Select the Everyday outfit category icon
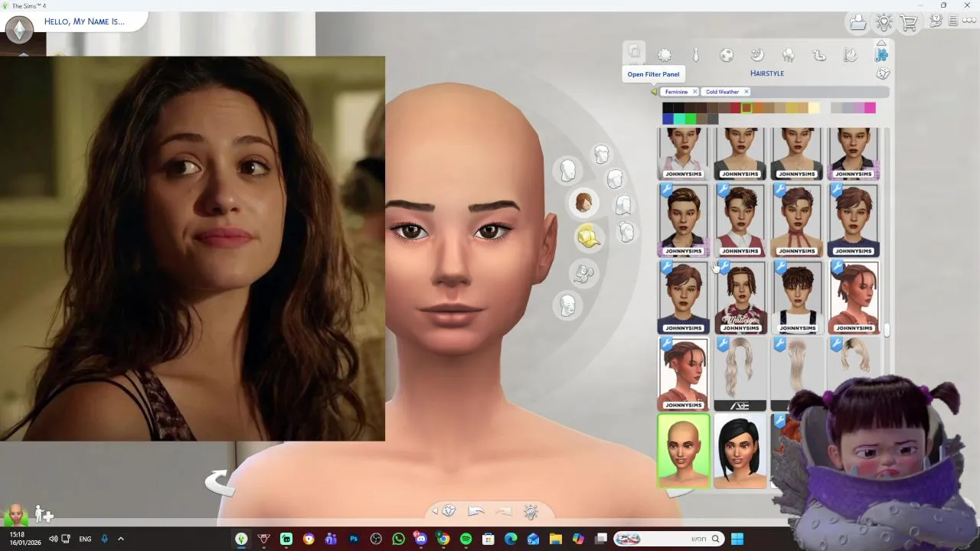 point(665,55)
